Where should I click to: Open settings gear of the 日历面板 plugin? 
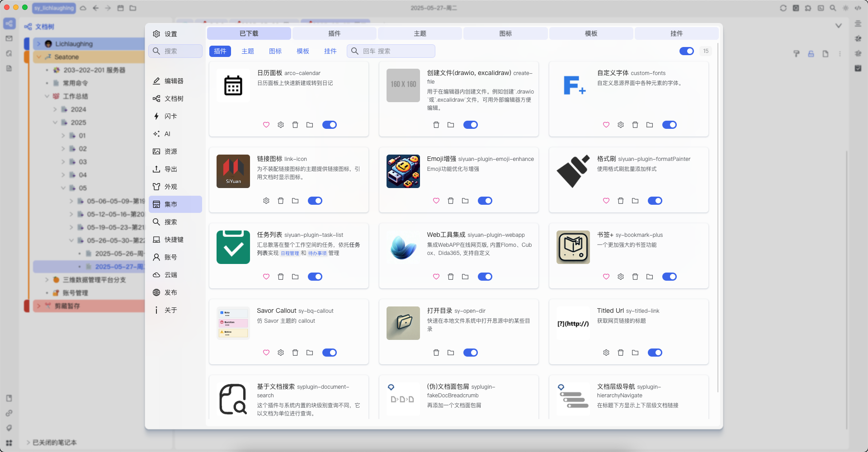[x=281, y=125]
